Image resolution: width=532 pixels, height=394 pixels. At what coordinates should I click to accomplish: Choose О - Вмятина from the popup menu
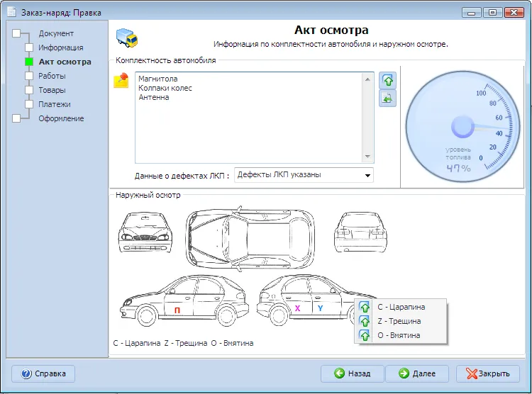tap(401, 335)
